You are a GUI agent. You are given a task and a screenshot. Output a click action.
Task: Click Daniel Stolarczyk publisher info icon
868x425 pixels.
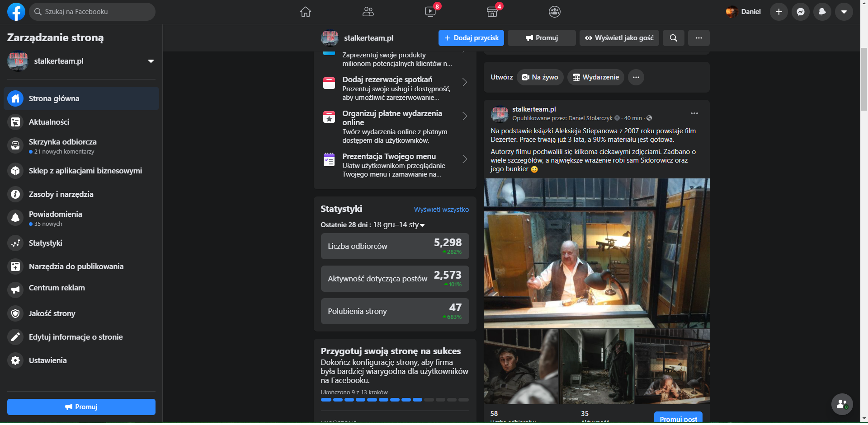617,118
